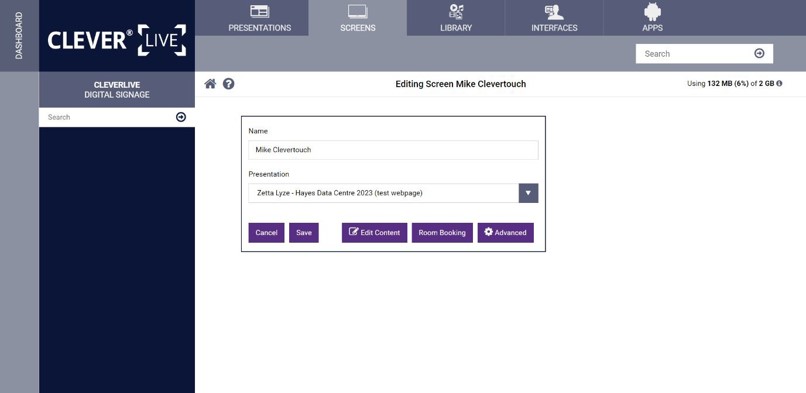The height and width of the screenshot is (393, 806).
Task: Submit the top-right search arrow icon
Action: 759,53
